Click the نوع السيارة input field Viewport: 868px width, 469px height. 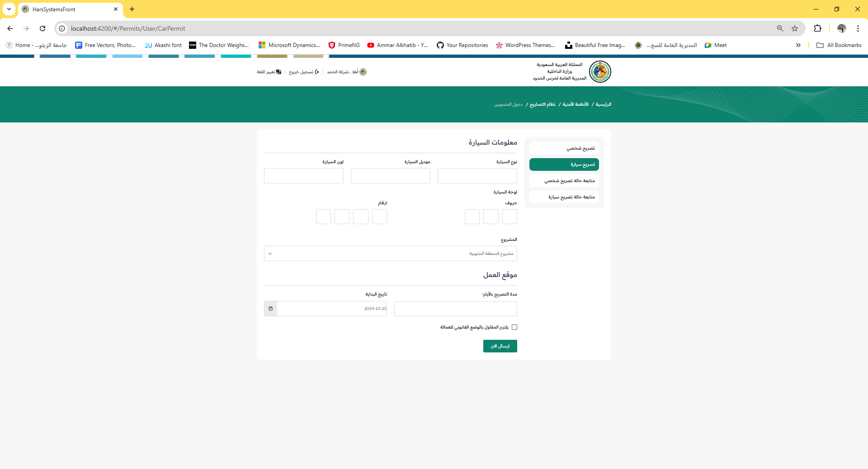tap(477, 176)
